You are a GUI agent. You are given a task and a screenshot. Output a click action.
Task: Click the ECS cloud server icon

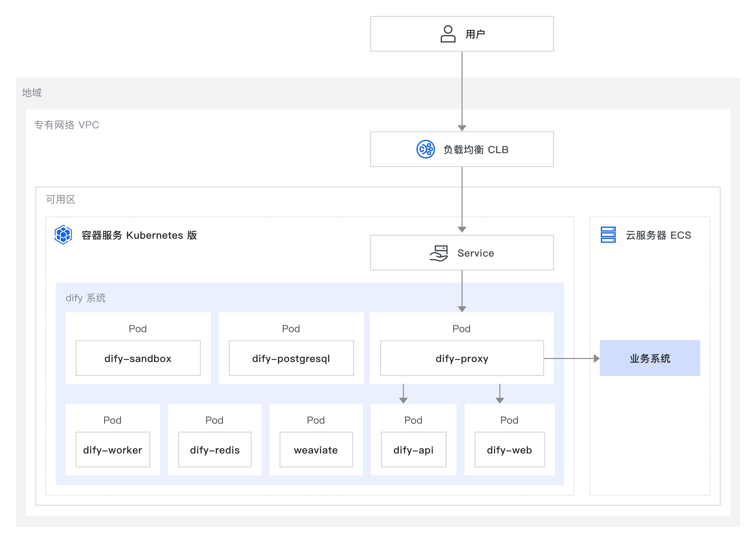608,234
